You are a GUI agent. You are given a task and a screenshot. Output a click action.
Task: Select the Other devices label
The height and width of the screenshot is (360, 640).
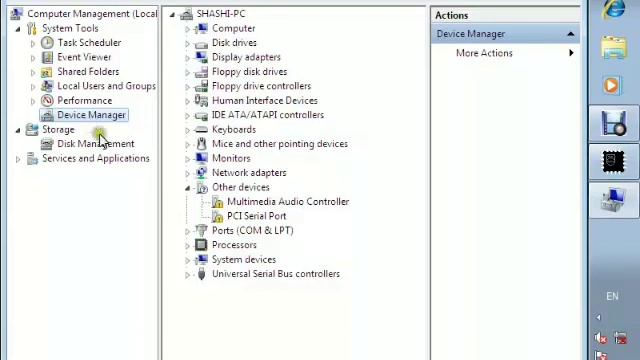click(x=241, y=187)
